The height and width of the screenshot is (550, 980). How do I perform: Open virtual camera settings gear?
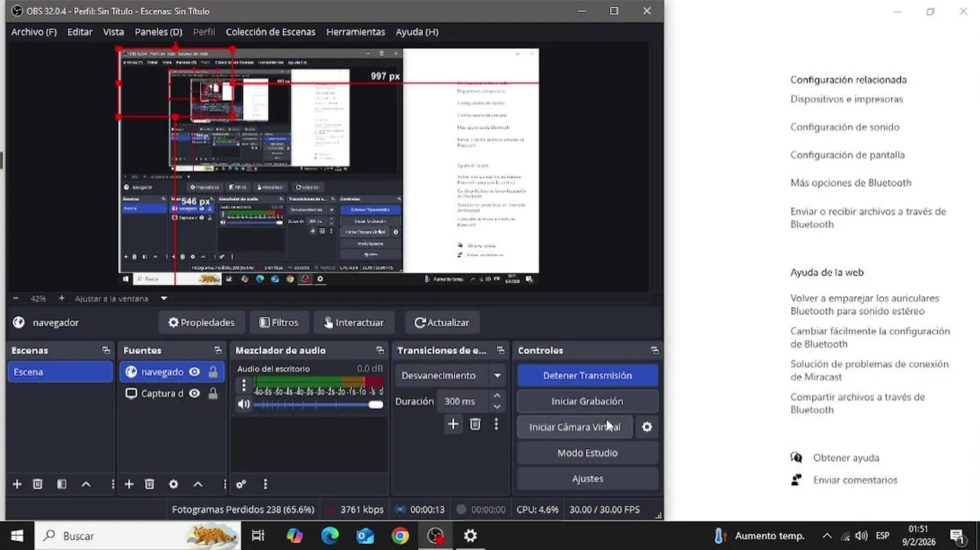tap(647, 427)
